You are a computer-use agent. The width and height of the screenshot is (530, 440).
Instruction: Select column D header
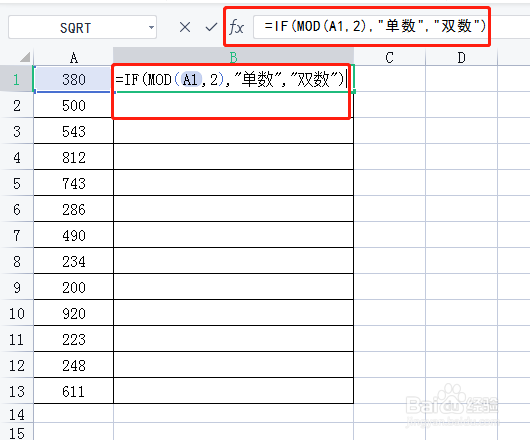coord(461,57)
